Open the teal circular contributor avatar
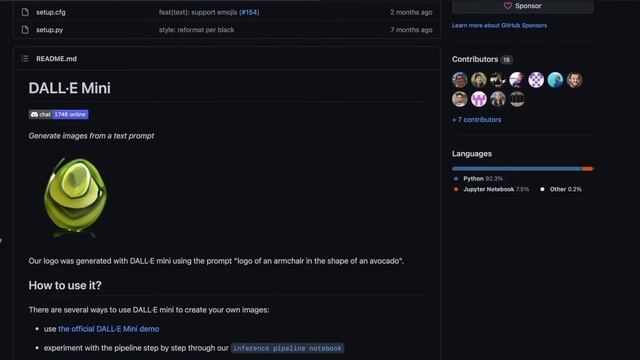This screenshot has width=640, height=360. 555,80
